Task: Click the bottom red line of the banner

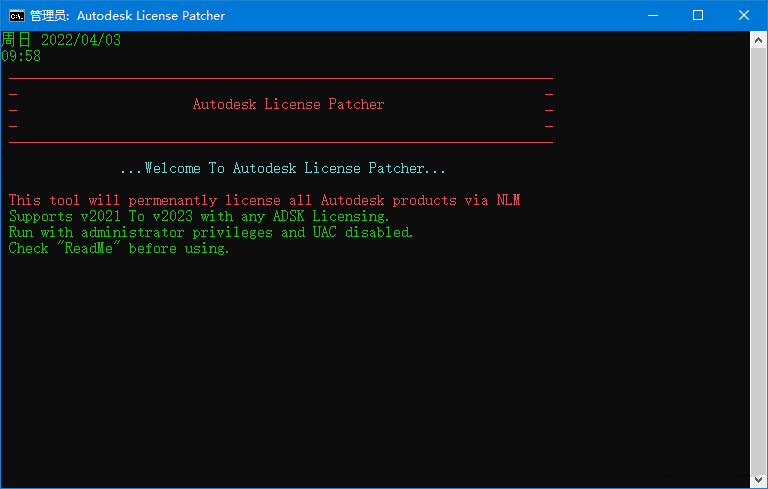Action: pos(280,142)
